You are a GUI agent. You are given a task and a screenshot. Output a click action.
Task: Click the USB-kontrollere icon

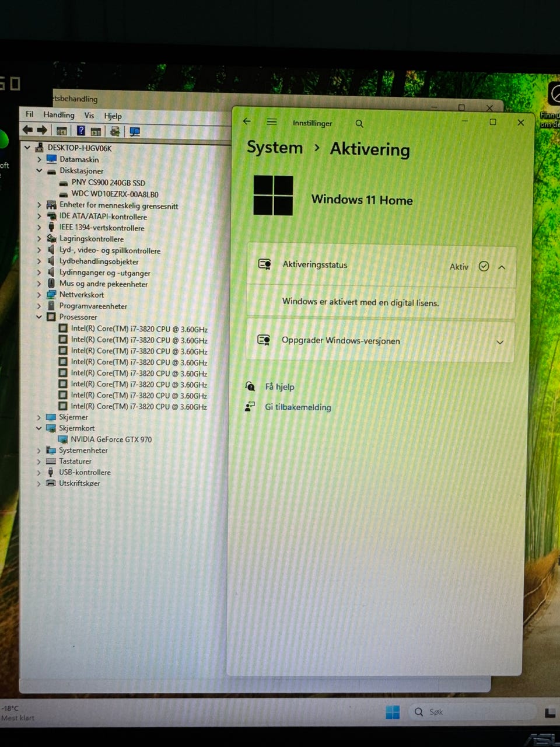(x=51, y=472)
